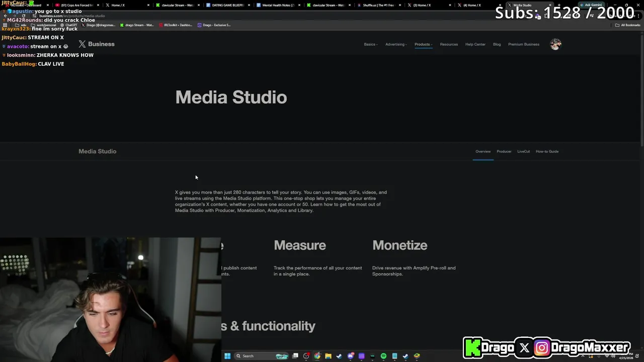This screenshot has width=644, height=362.
Task: Open the Drago (@dragomax... X bookmark
Action: (x=98, y=25)
